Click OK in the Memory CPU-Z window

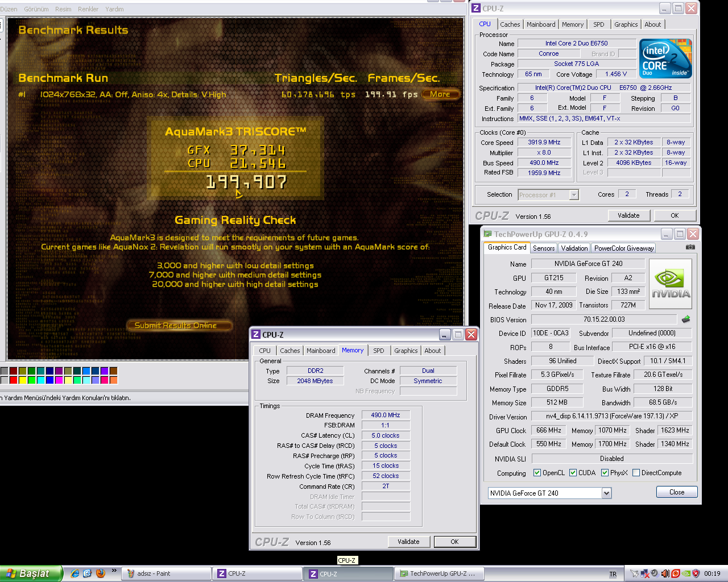[454, 542]
